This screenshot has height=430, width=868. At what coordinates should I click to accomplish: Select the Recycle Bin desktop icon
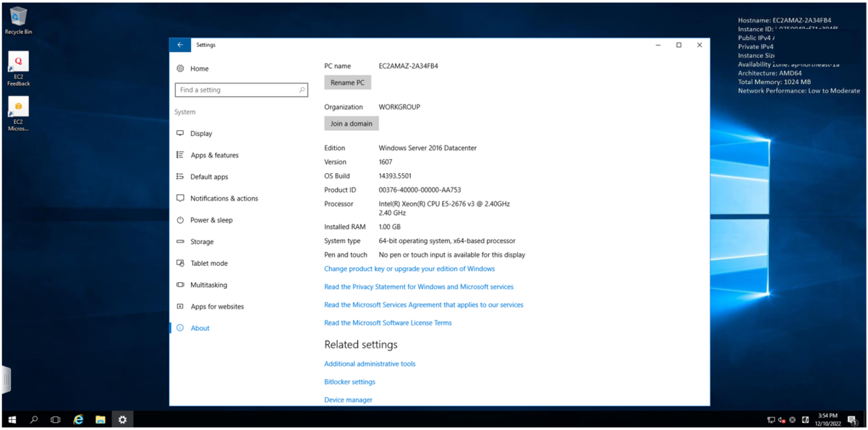coord(18,20)
